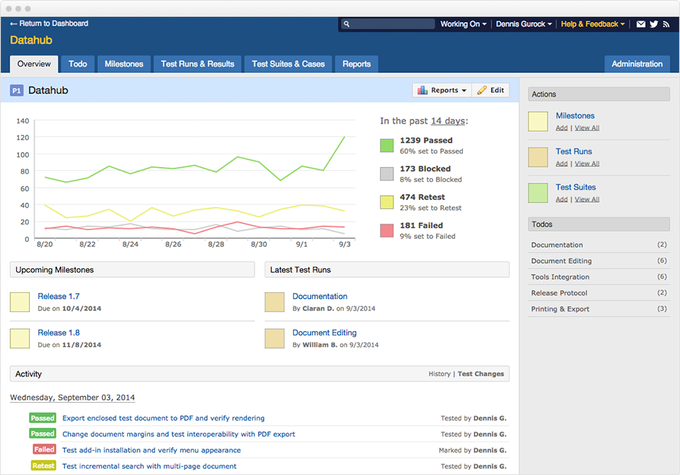This screenshot has height=475, width=680.
Task: Click the mail envelope icon
Action: tap(641, 24)
